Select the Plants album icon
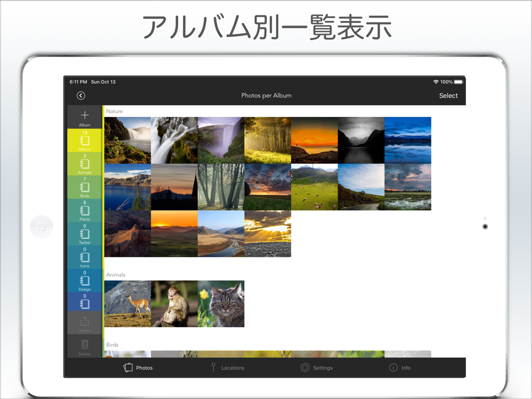Image resolution: width=532 pixels, height=399 pixels. pyautogui.click(x=85, y=211)
